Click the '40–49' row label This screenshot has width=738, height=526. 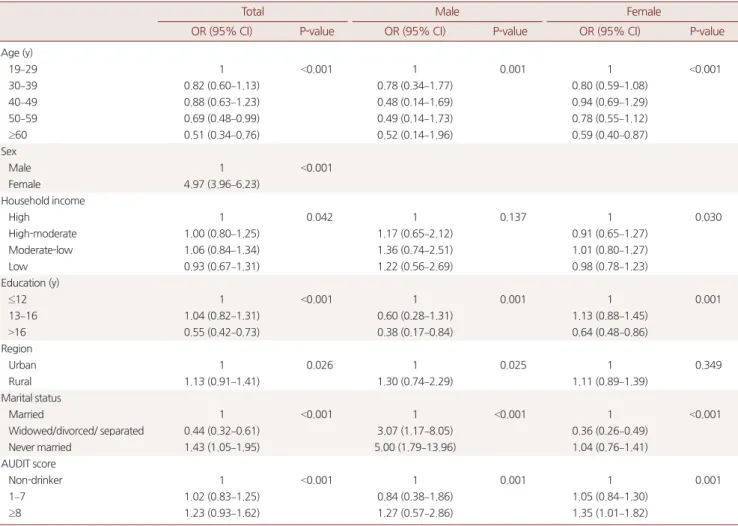pos(23,102)
